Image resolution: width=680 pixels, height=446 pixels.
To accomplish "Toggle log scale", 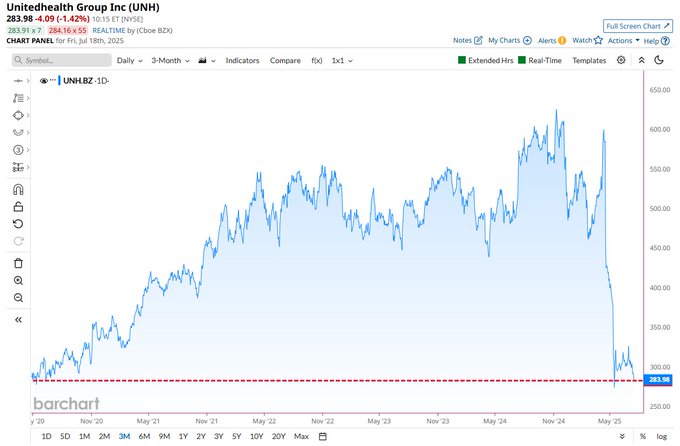I will pyautogui.click(x=661, y=436).
